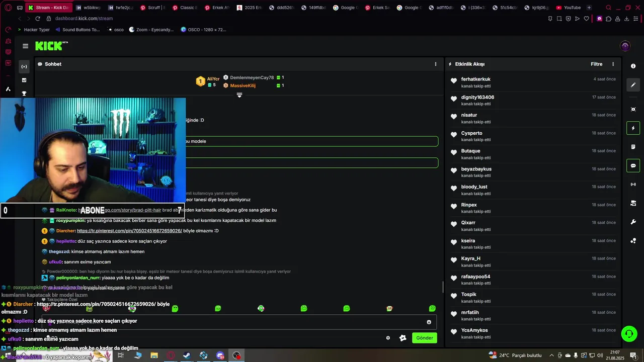Viewport: 644px width, 362px height.
Task: Open the Zoom - Eyecandy bookmark
Action: (151, 30)
